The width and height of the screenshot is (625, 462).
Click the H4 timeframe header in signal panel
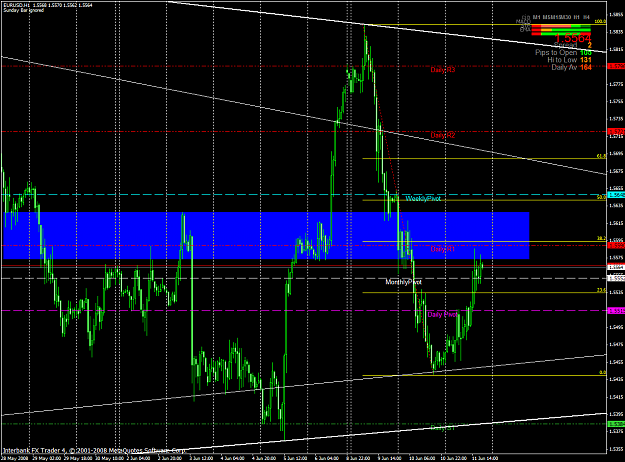coord(586,17)
